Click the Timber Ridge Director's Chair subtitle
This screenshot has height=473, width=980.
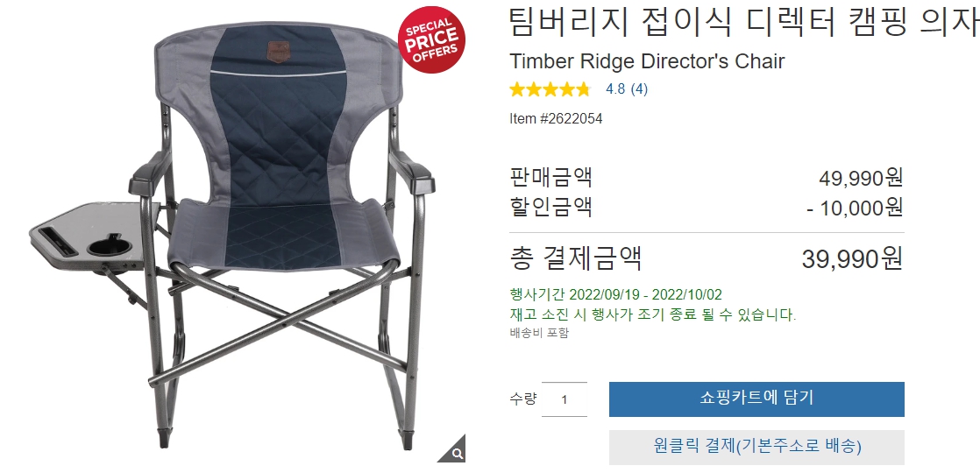(647, 61)
